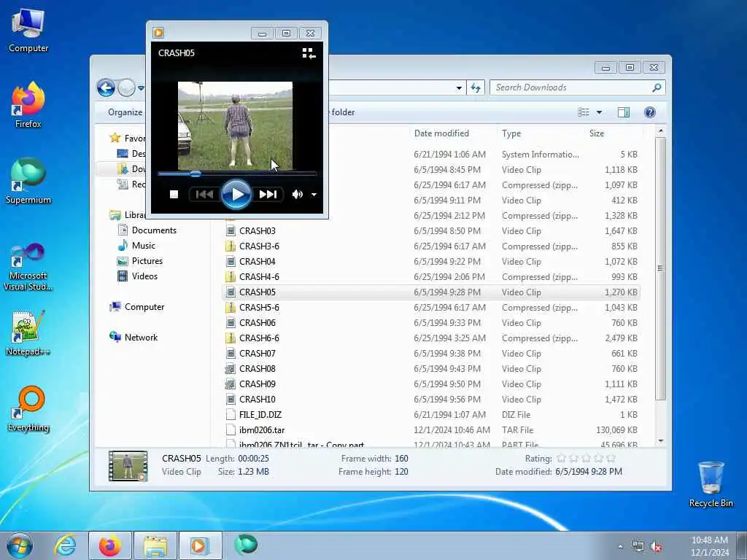Open Firefox desktop shortcut
This screenshot has width=747, height=560.
point(28,105)
